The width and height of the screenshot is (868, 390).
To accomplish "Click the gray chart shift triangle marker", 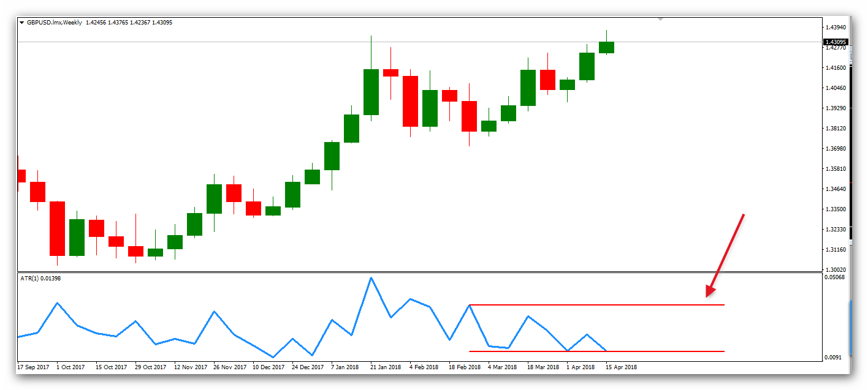I will tap(660, 19).
